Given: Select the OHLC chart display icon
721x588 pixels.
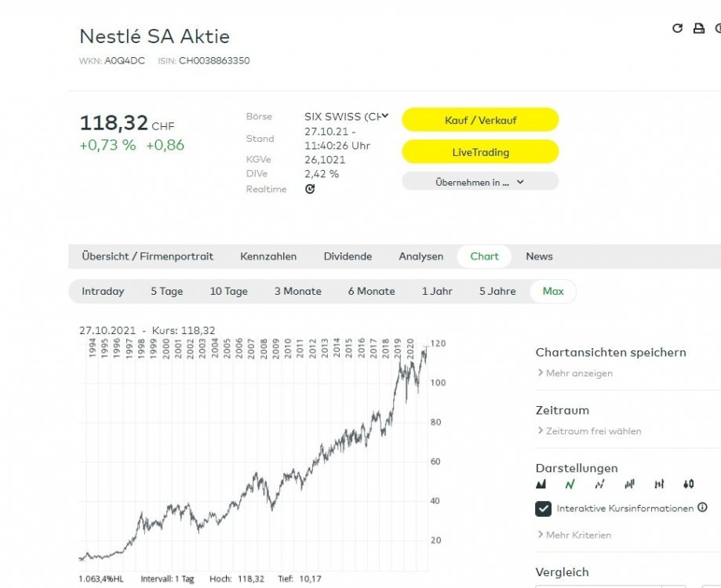Looking at the screenshot, I should (659, 485).
